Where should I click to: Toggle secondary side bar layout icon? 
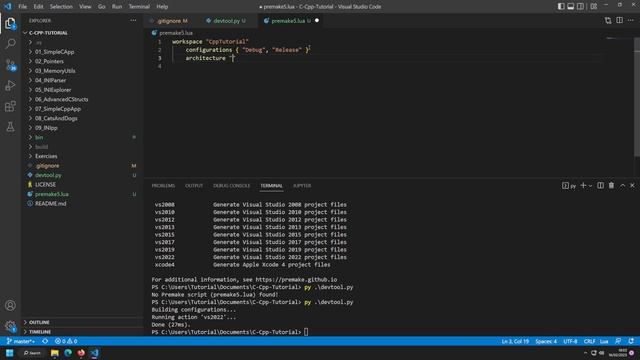[580, 7]
